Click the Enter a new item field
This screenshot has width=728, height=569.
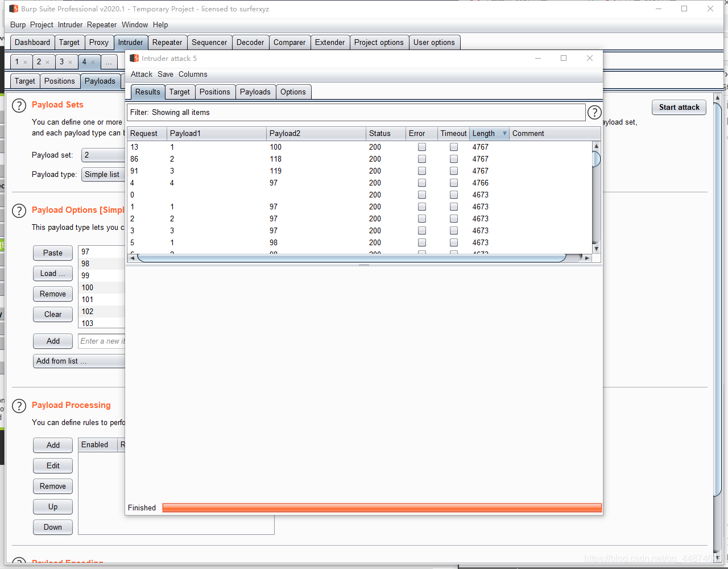[102, 341]
